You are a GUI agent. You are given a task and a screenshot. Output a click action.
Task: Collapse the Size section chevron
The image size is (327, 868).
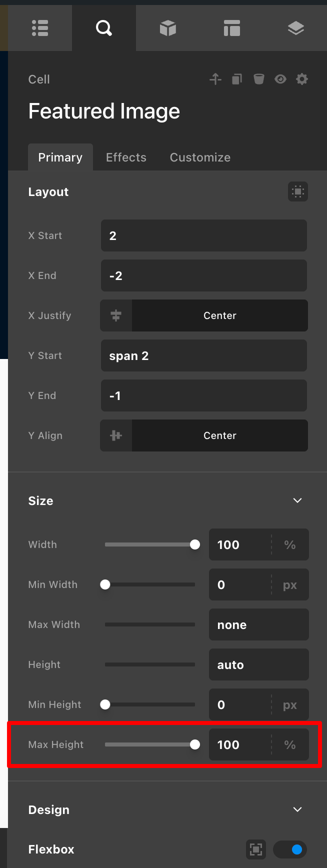tap(297, 500)
